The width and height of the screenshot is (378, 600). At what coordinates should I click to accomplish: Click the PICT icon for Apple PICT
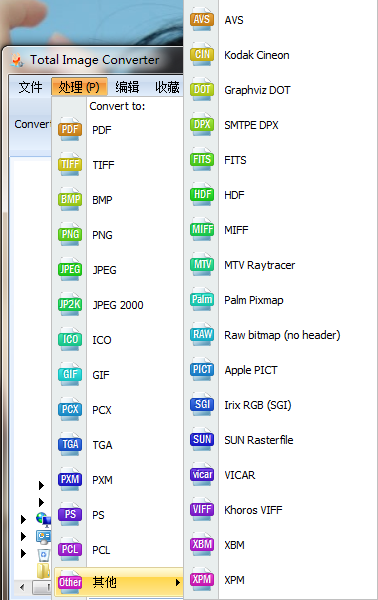(202, 369)
